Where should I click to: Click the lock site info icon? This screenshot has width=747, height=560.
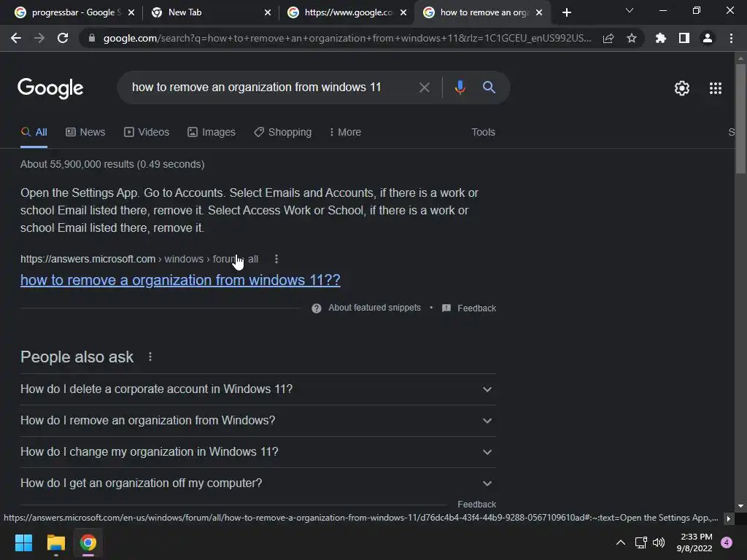(92, 38)
